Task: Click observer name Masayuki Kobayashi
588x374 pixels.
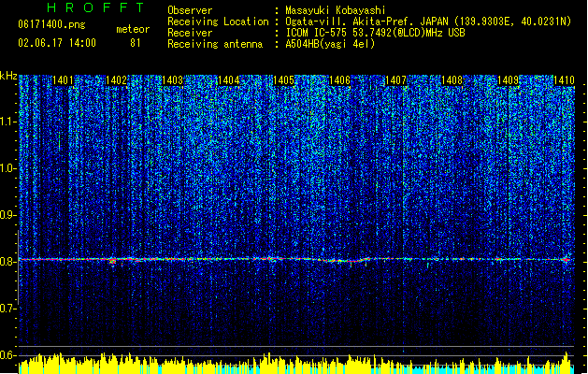Action: [x=336, y=10]
